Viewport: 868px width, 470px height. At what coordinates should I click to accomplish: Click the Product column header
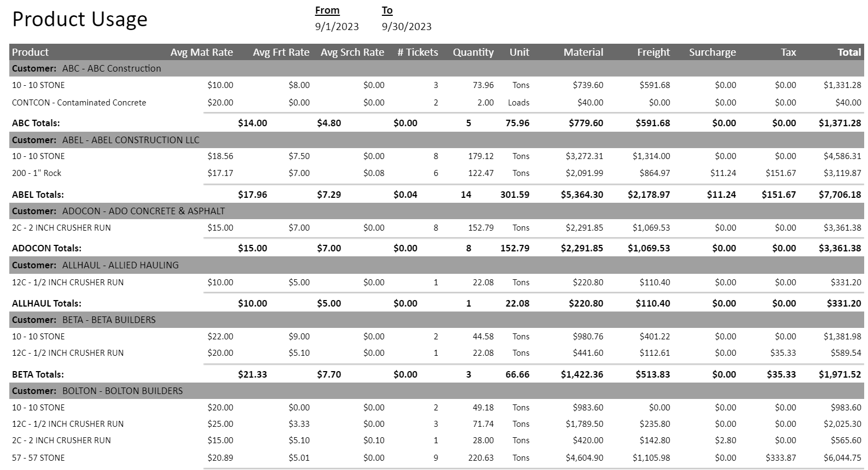(31, 52)
